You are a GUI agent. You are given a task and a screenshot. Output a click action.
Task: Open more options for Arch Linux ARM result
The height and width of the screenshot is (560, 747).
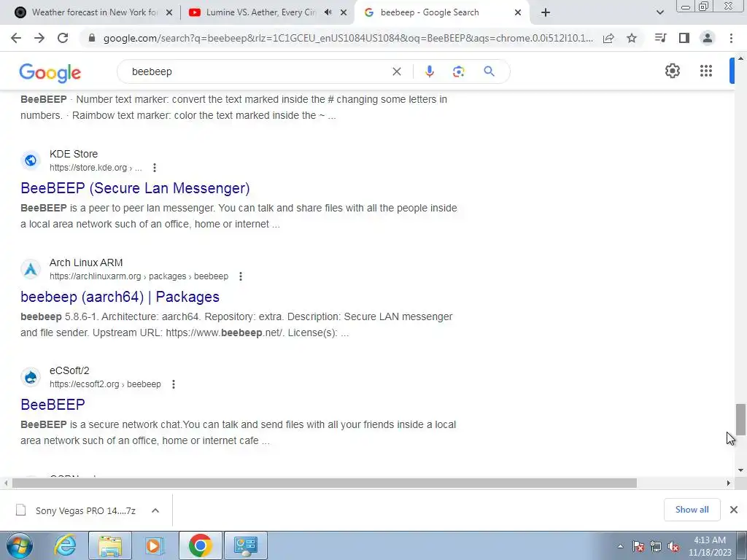point(241,276)
